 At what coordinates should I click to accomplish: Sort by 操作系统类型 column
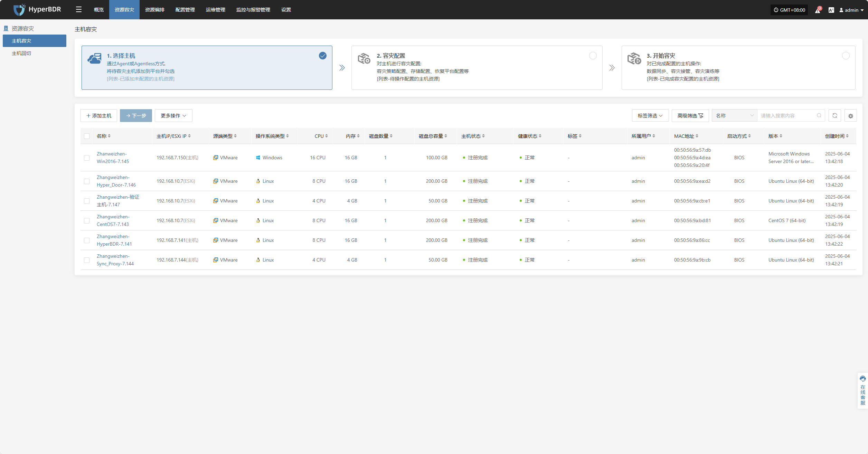(287, 136)
